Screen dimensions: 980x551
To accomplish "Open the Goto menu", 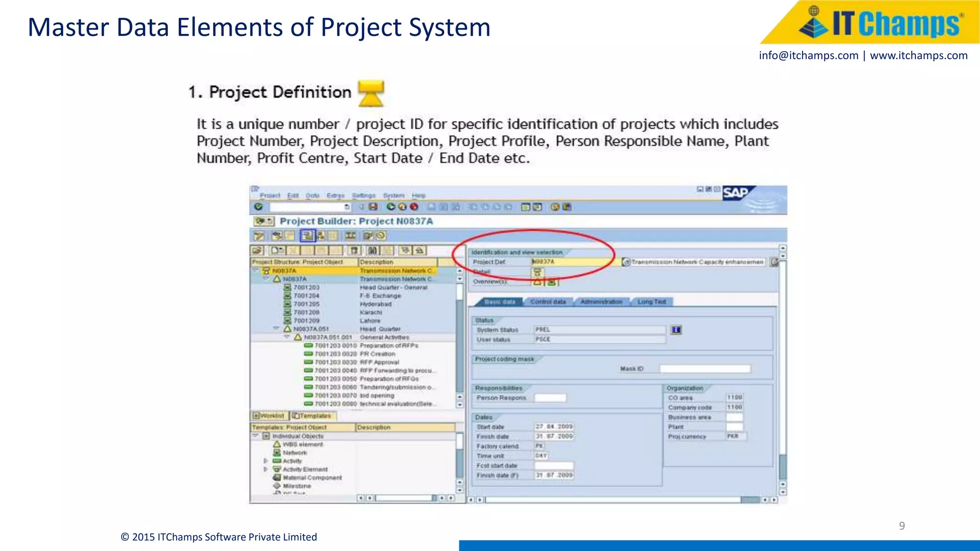I will click(x=312, y=196).
